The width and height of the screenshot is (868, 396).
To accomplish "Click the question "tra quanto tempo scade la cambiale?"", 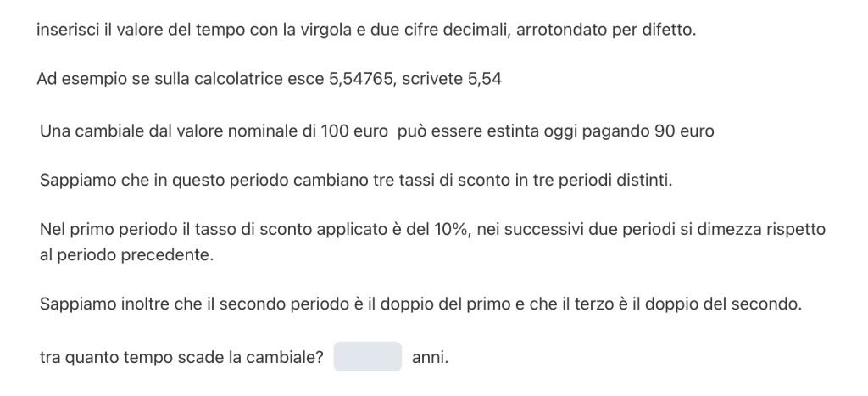I will 181,358.
